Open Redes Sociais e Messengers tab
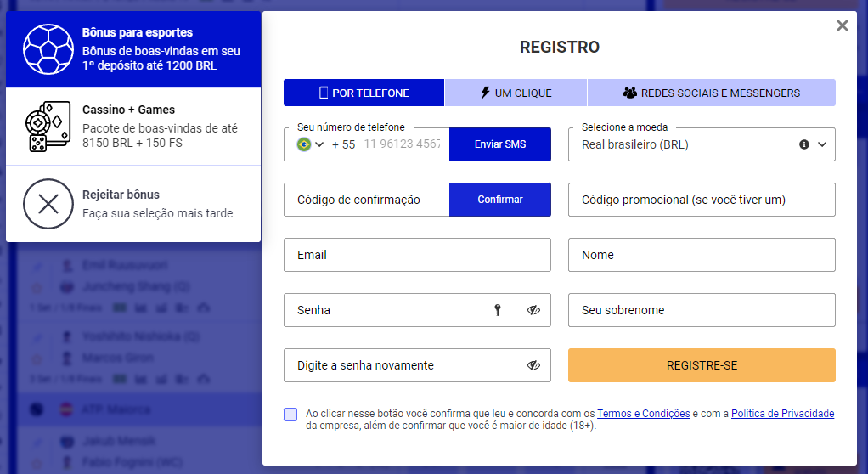This screenshot has width=868, height=474. tap(711, 93)
